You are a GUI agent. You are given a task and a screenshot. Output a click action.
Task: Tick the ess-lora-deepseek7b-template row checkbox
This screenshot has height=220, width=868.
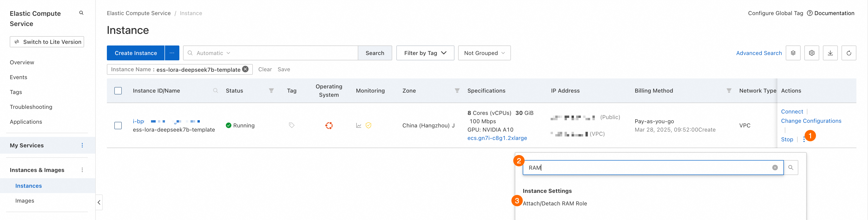(118, 126)
